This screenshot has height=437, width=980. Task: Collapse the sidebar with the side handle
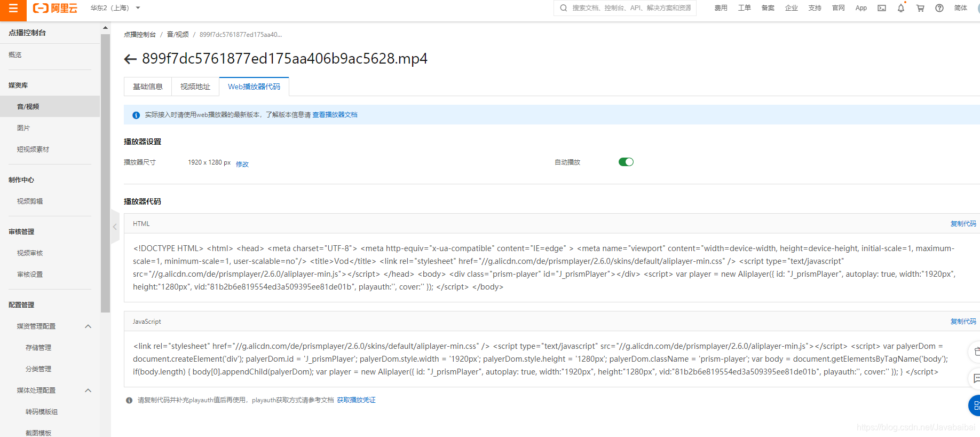point(115,227)
